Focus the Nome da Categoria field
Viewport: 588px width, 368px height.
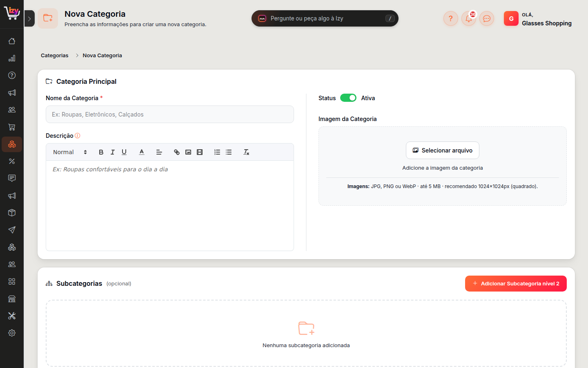click(170, 114)
